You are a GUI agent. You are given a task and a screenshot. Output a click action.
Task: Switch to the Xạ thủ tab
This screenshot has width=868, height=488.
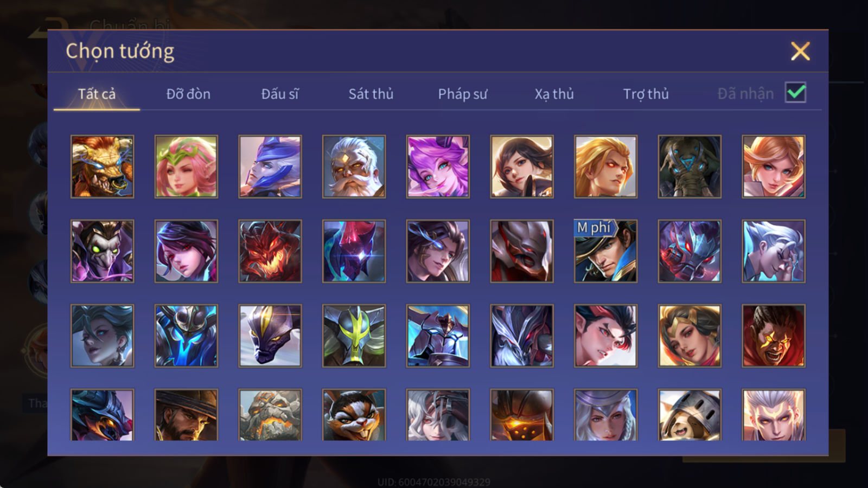pyautogui.click(x=554, y=94)
